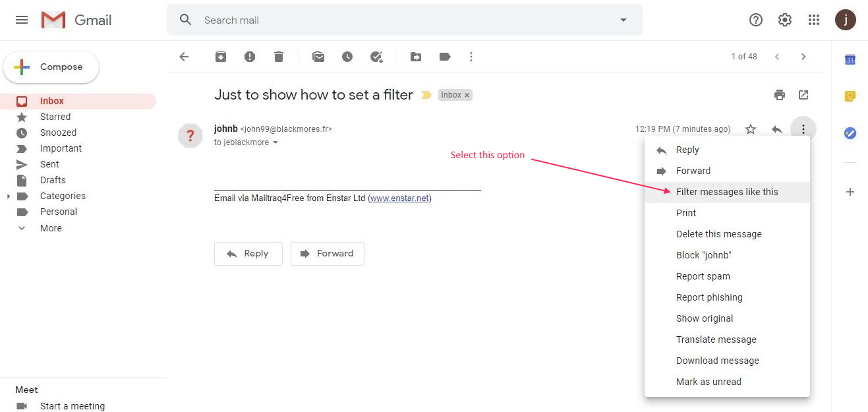The image size is (868, 412).
Task: Choose 'Delete this message'
Action: (x=727, y=234)
